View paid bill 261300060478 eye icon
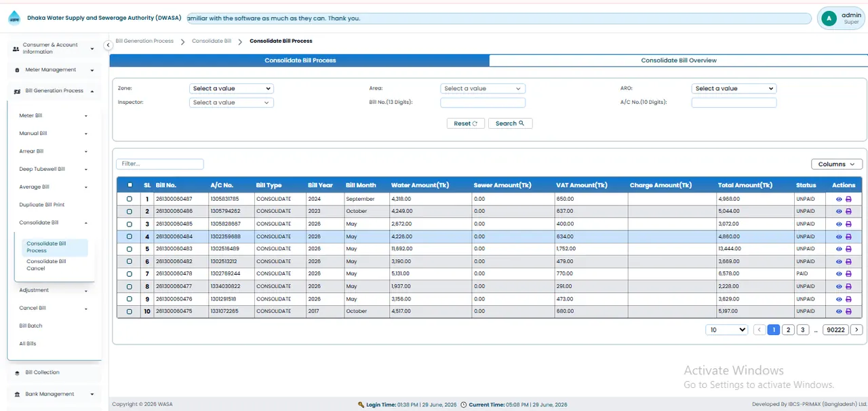This screenshot has width=868, height=411. point(839,274)
